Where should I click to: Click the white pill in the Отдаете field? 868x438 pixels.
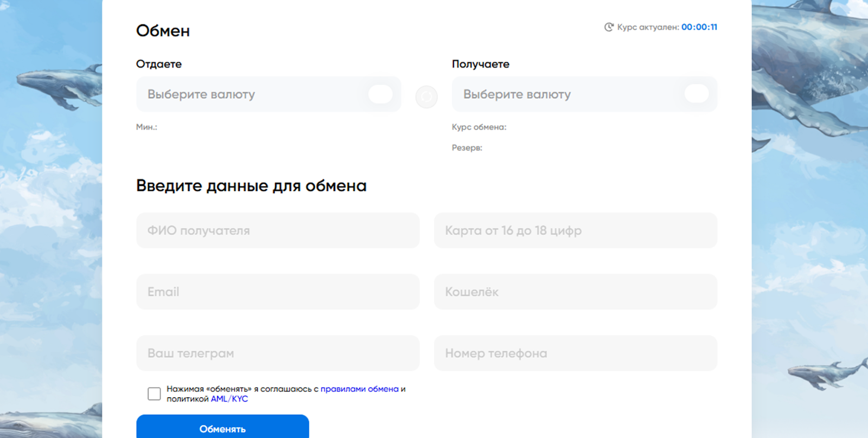pyautogui.click(x=380, y=94)
